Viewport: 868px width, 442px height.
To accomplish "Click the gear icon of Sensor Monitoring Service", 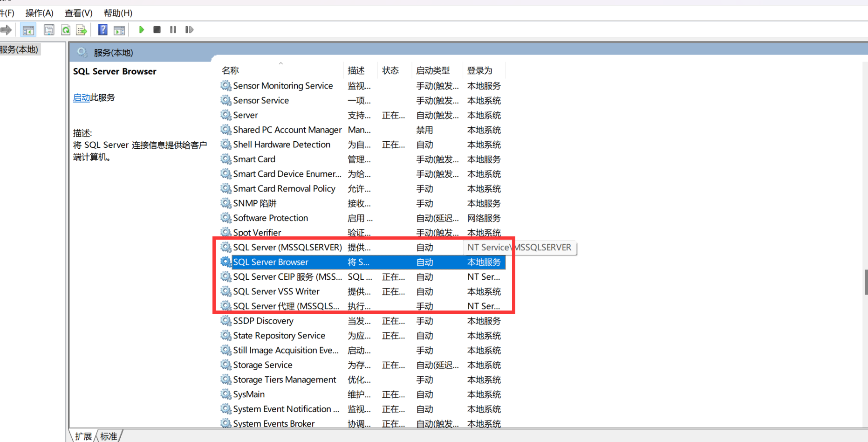I will pyautogui.click(x=226, y=86).
